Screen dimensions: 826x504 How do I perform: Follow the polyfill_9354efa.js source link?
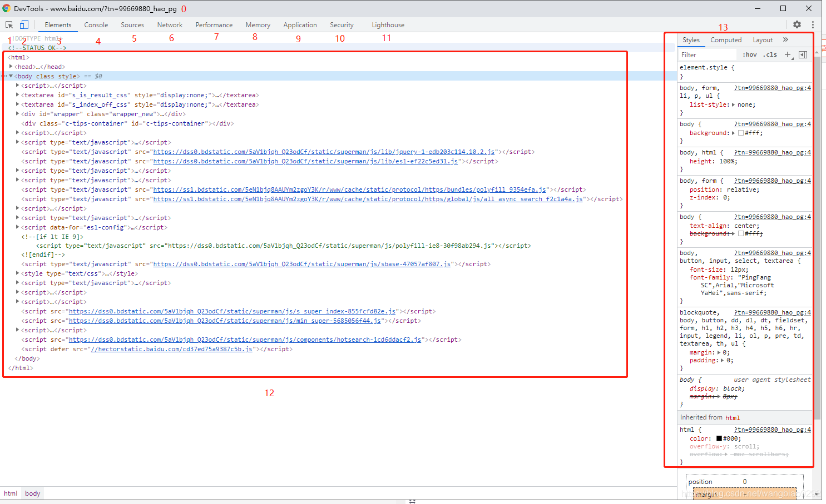coord(349,189)
